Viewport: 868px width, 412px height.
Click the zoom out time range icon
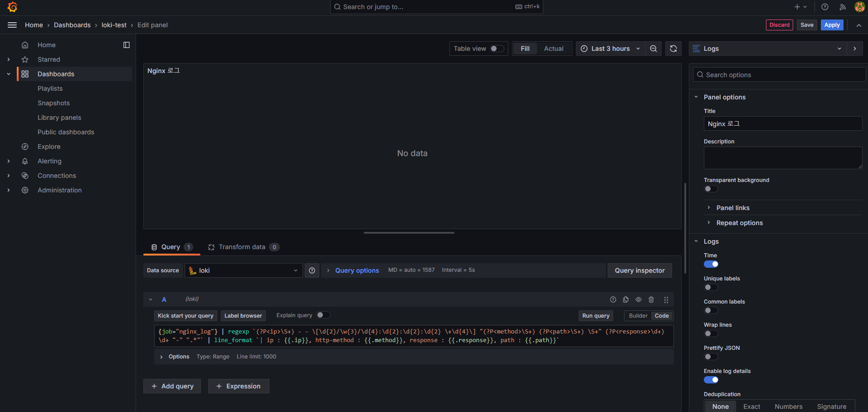tap(653, 49)
